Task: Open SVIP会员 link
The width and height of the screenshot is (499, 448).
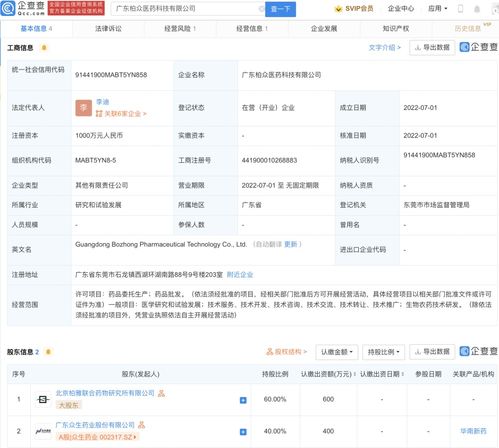Action: 359,9
